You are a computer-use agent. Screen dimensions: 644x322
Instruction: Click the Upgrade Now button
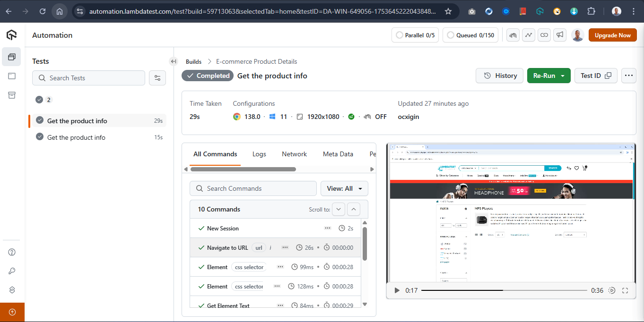click(612, 35)
